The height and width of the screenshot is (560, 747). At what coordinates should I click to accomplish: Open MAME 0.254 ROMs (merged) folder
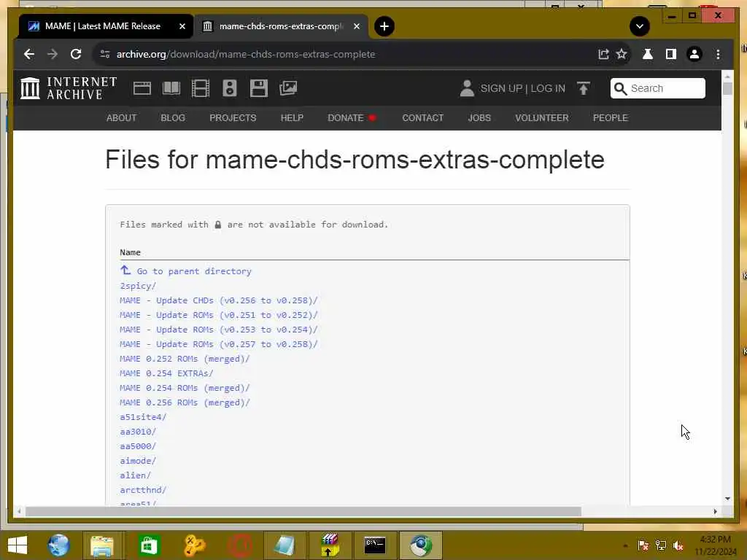(185, 388)
